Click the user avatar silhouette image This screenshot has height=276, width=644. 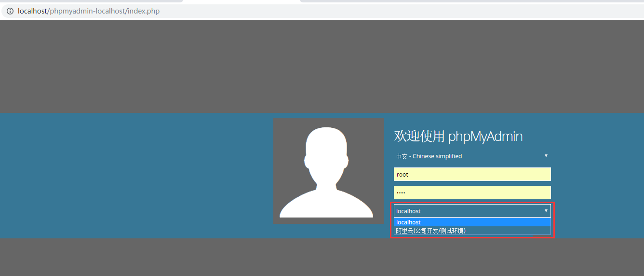click(329, 171)
